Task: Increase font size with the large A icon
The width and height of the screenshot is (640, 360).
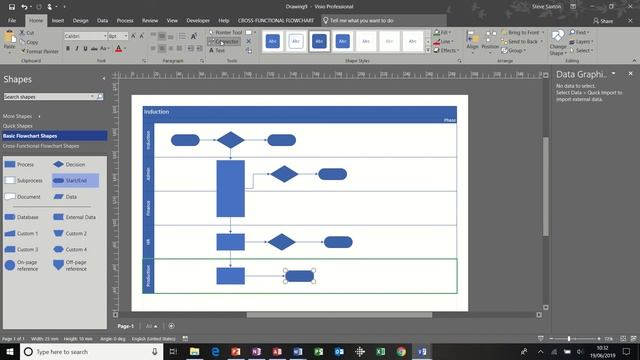Action: pos(133,36)
